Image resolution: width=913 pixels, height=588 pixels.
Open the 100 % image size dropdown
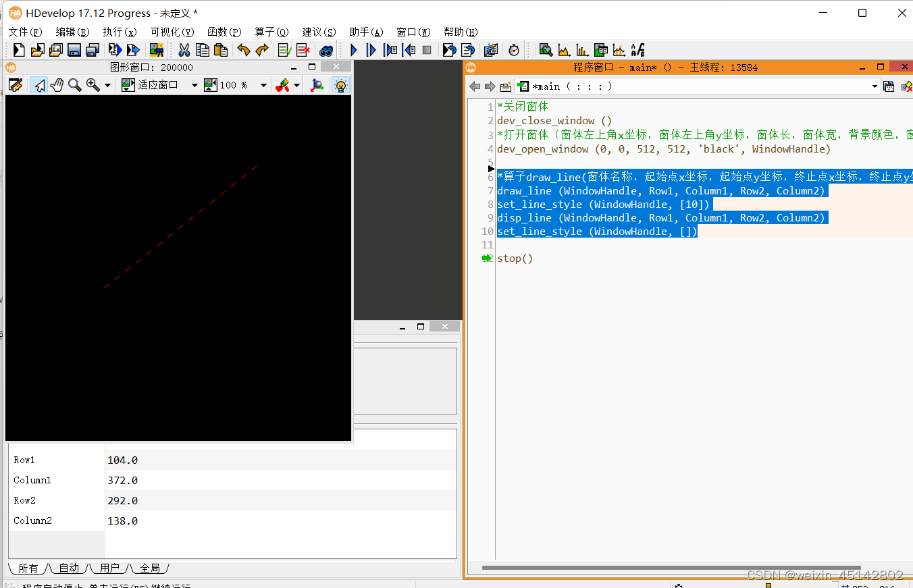[x=263, y=86]
